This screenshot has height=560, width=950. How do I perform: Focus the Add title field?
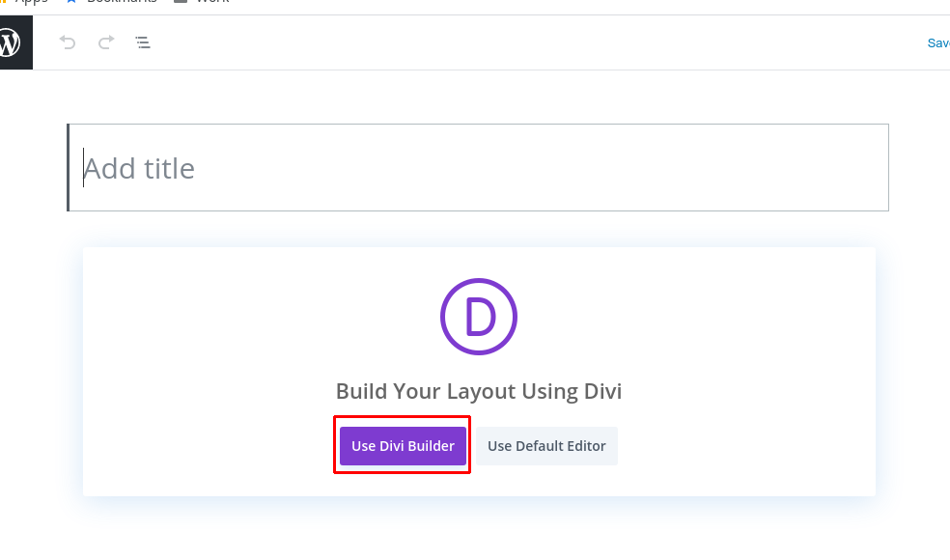pos(478,168)
